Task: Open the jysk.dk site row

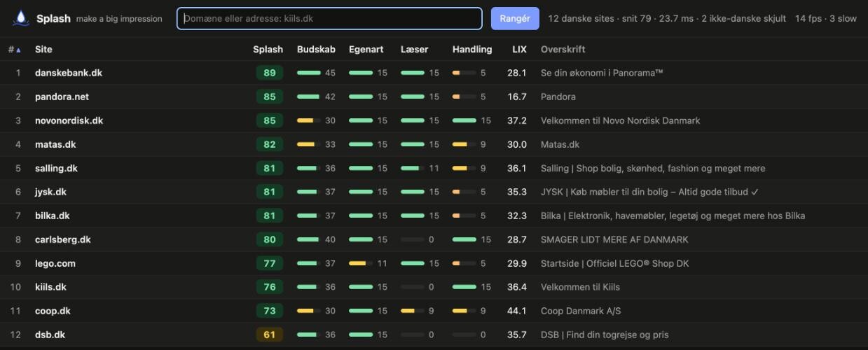Action: [434, 192]
